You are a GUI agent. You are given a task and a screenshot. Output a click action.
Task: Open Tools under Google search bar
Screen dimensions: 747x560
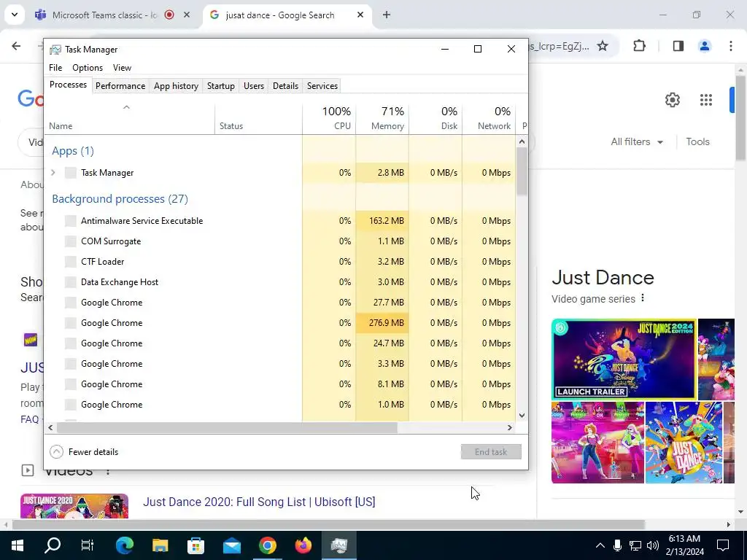coord(697,142)
